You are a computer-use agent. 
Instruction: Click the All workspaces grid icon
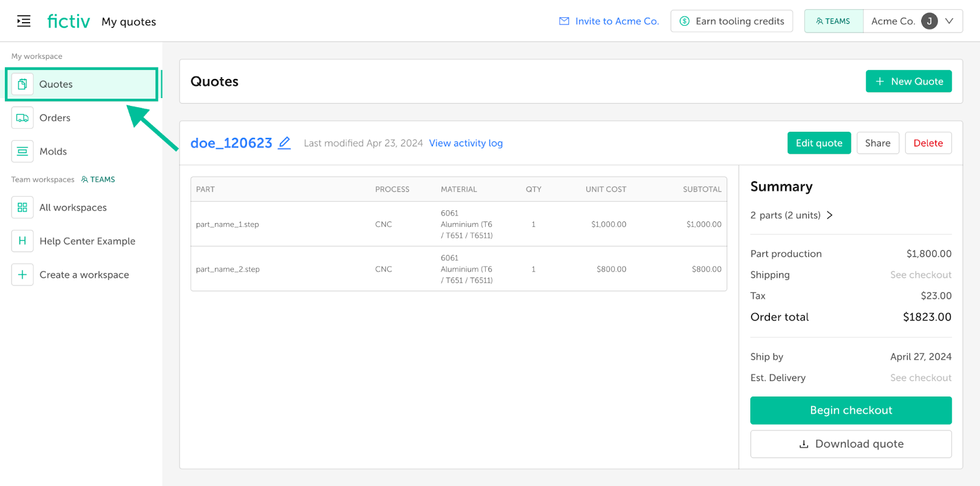pos(23,207)
